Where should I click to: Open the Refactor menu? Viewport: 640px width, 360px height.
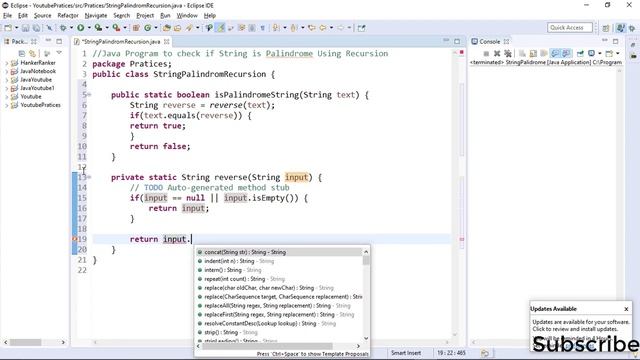[x=68, y=16]
